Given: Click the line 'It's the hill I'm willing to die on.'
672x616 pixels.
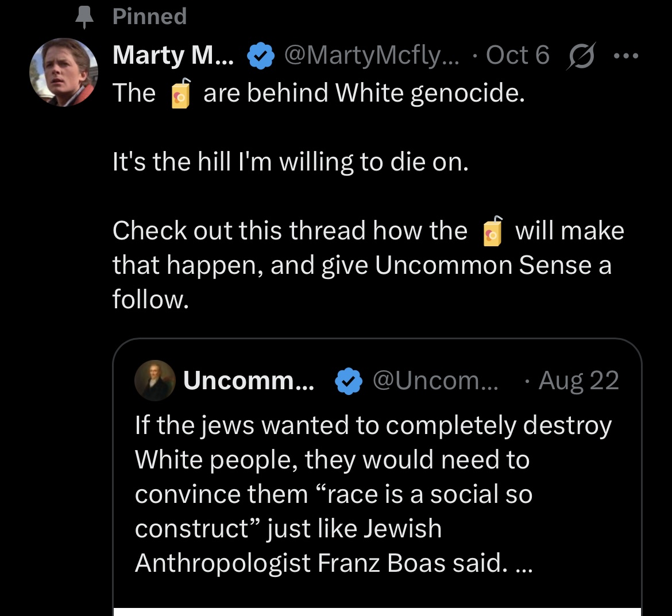Looking at the screenshot, I should (x=291, y=162).
